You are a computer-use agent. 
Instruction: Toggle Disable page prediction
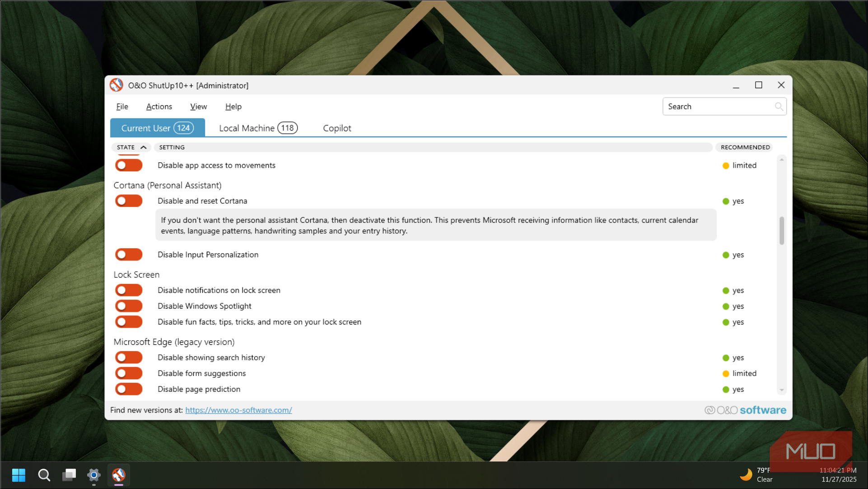coord(129,389)
